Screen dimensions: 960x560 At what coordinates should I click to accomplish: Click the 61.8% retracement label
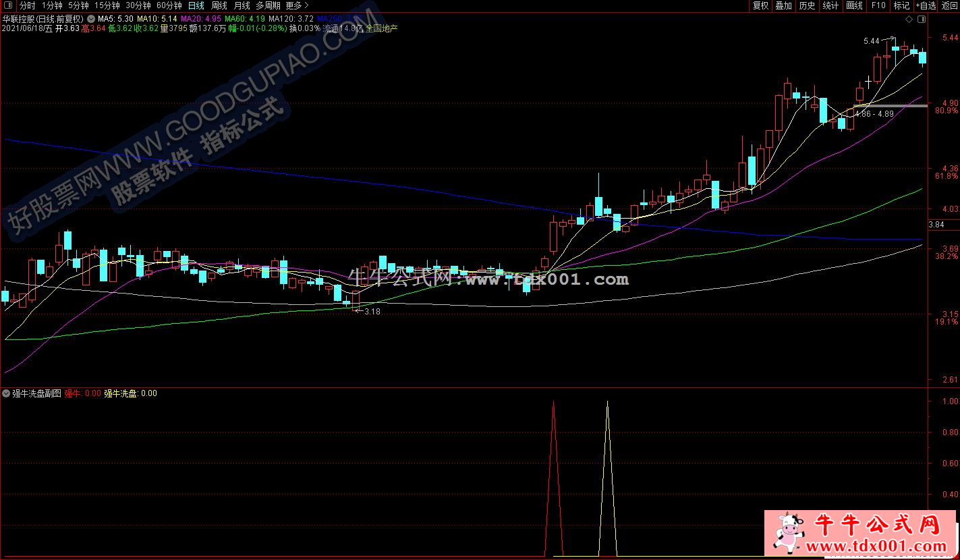point(947,176)
